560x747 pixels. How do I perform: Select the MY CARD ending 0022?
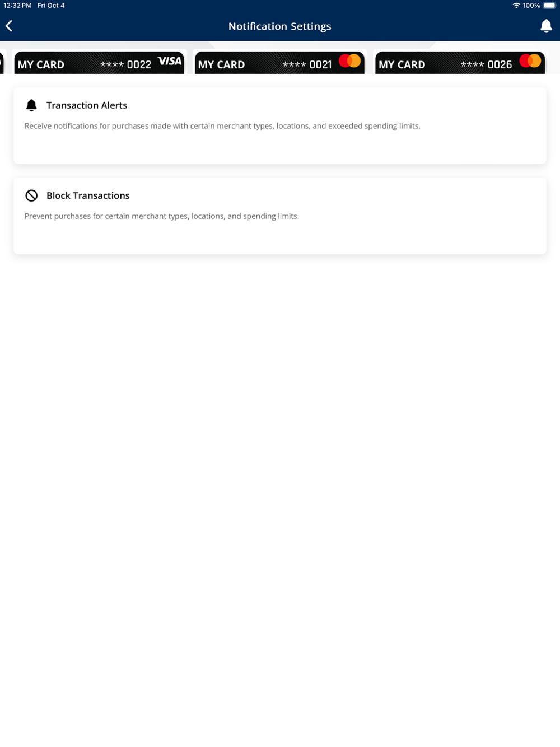click(100, 62)
